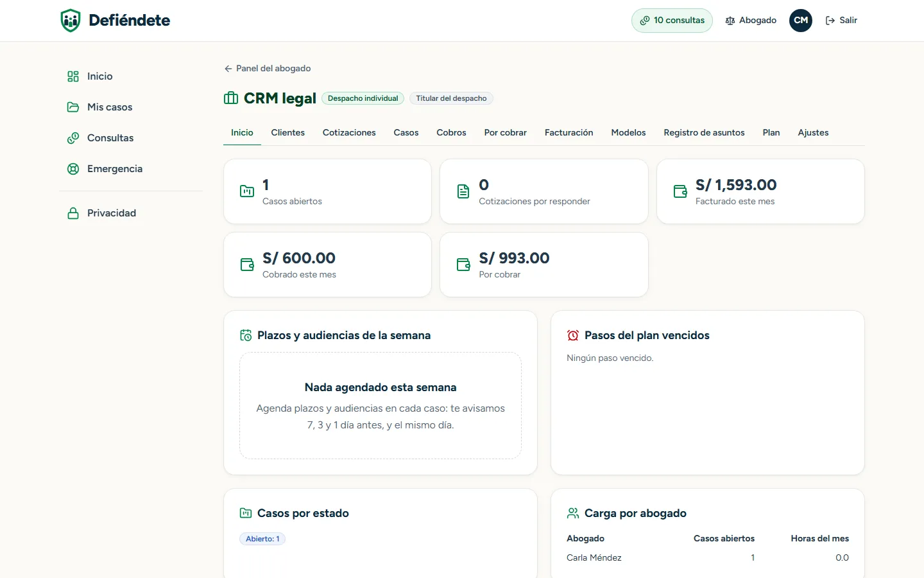Click the red alarm clock icon
The width and height of the screenshot is (924, 578).
pyautogui.click(x=573, y=335)
